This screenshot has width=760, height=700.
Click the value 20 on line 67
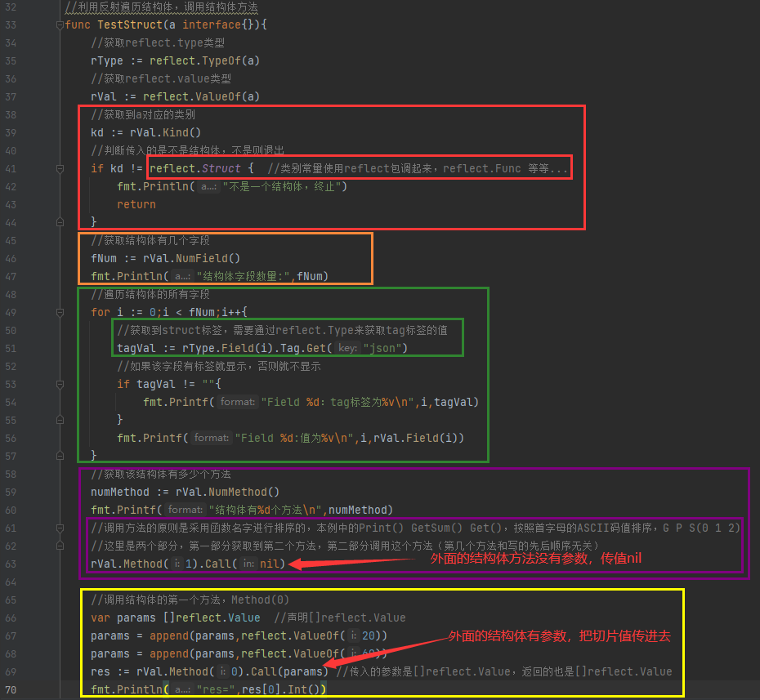pyautogui.click(x=368, y=635)
